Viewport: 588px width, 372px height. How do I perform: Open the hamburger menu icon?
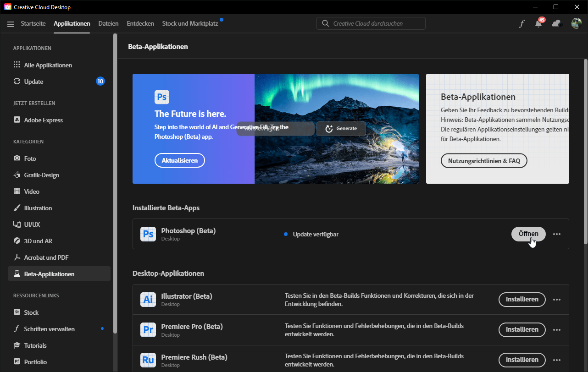pos(11,24)
